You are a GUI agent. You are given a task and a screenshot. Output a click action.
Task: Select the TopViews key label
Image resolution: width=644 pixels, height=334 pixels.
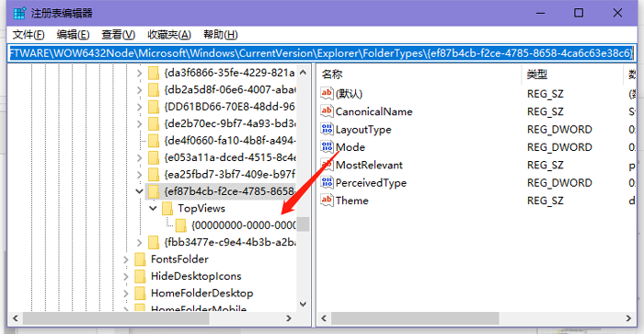(201, 208)
